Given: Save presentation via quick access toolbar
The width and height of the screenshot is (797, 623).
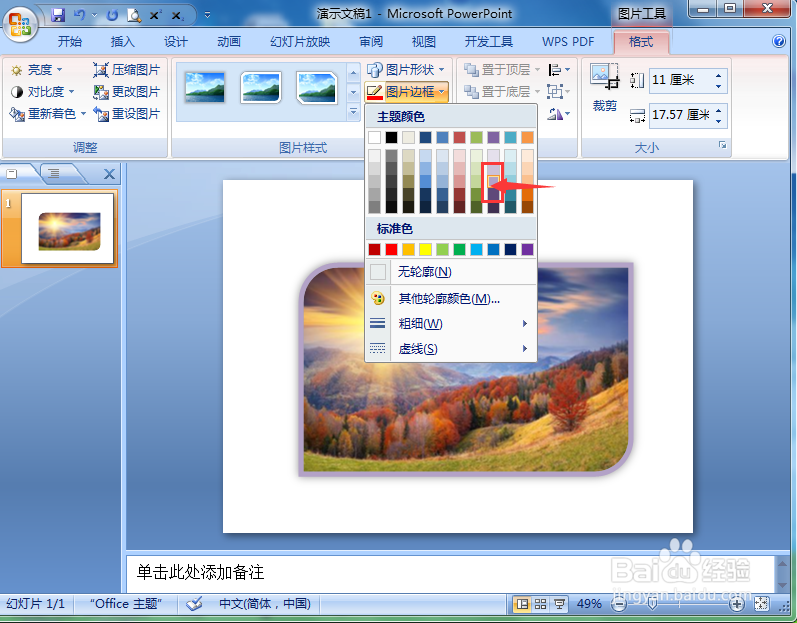Looking at the screenshot, I should coord(58,15).
